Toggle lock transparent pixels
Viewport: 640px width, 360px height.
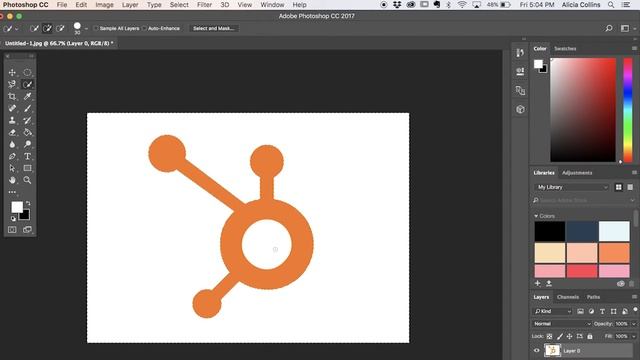point(549,336)
